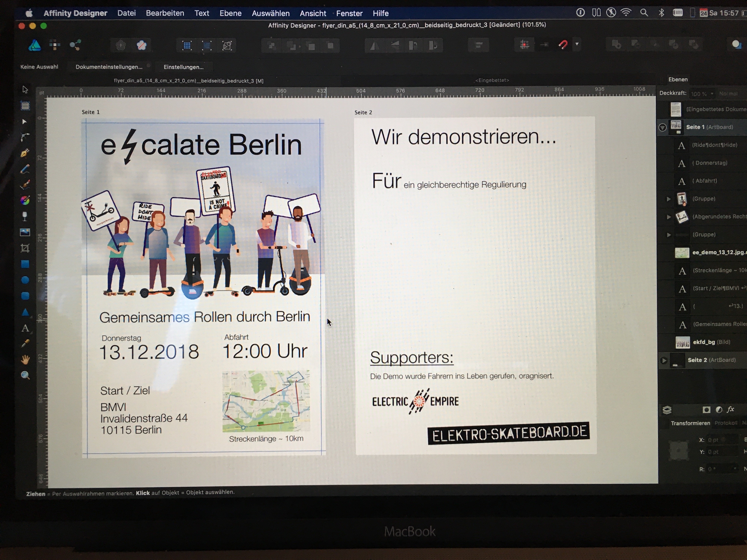Click the Mask Layer button
This screenshot has width=747, height=560.
pyautogui.click(x=706, y=410)
